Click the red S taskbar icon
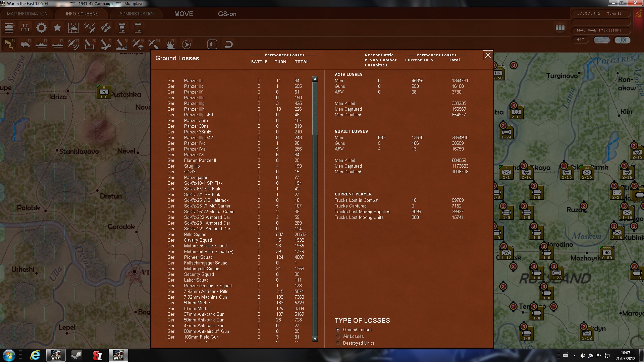644x362 pixels. click(x=98, y=355)
